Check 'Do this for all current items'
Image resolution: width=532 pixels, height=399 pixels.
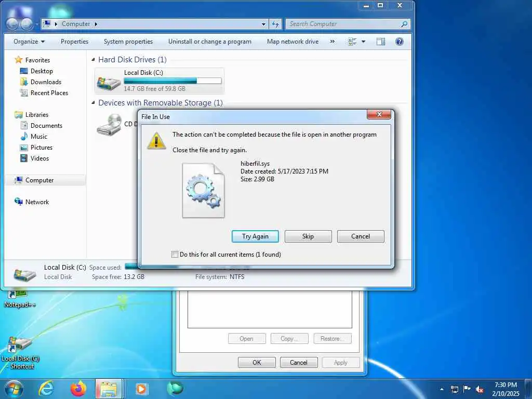tap(175, 254)
